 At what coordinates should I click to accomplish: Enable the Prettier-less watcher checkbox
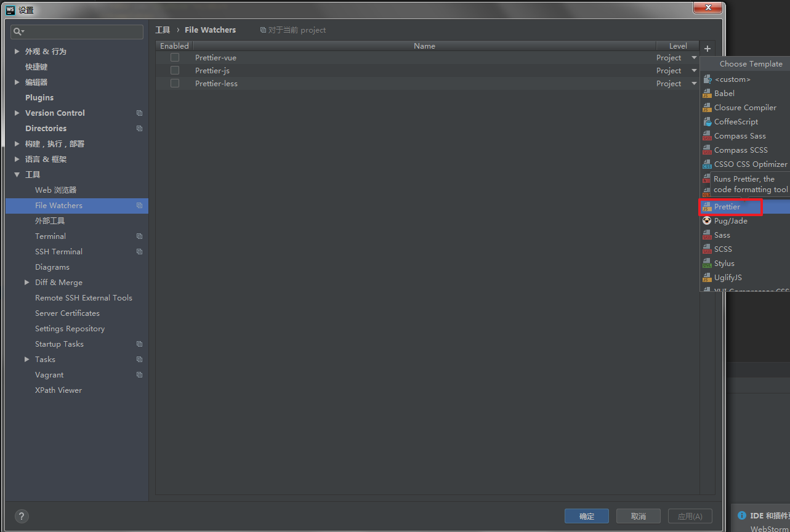[x=175, y=83]
